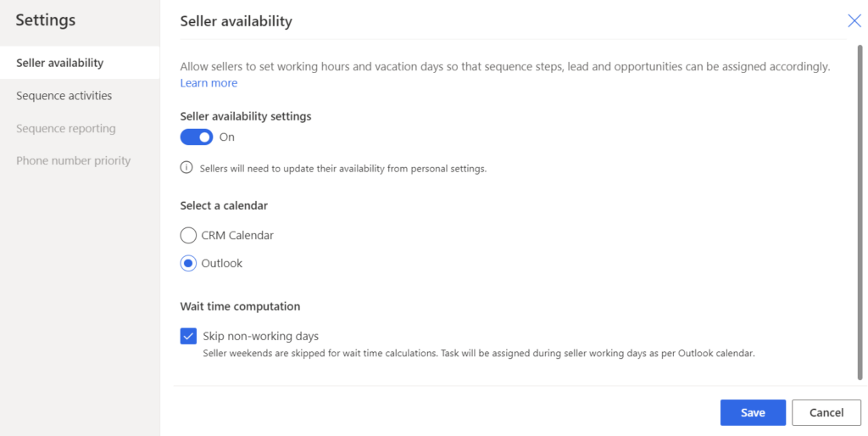Choose the Outlook calendar radio button

point(188,264)
